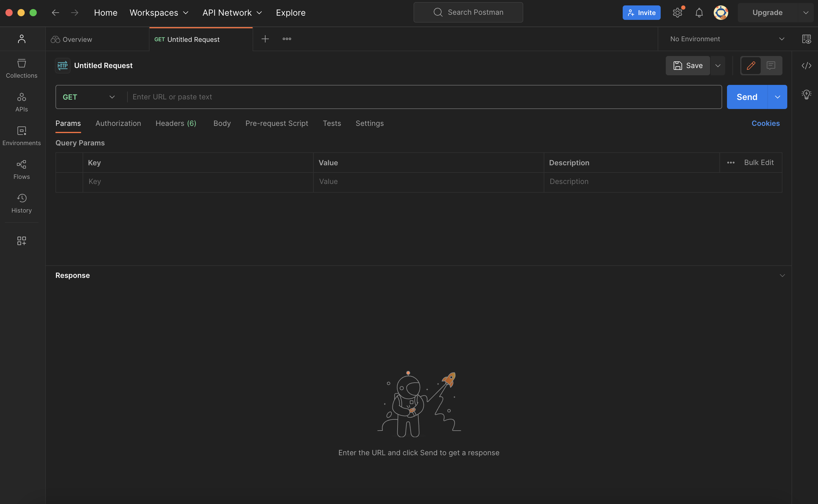Collapse the Response panel chevron
The height and width of the screenshot is (504, 818).
pos(782,275)
